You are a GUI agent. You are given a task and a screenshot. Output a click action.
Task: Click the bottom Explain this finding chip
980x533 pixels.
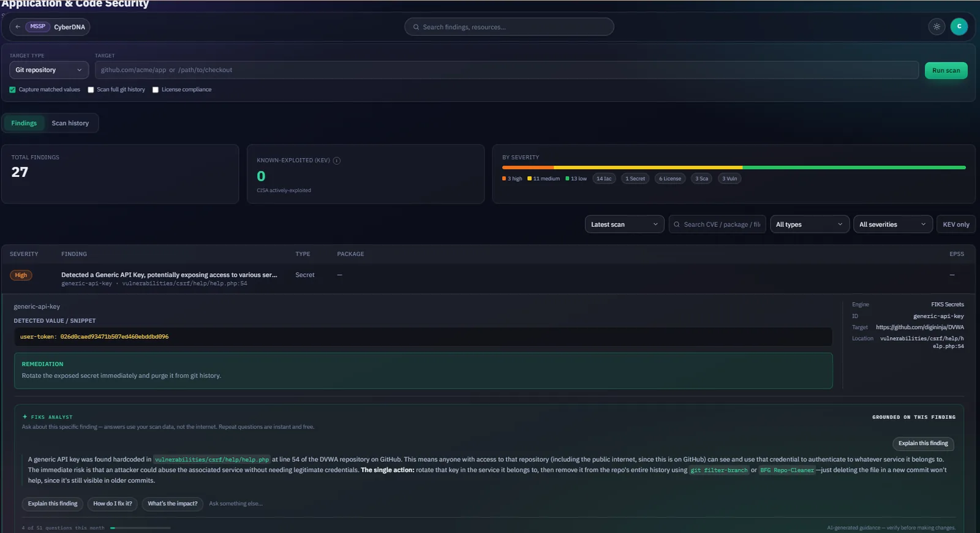[53, 504]
